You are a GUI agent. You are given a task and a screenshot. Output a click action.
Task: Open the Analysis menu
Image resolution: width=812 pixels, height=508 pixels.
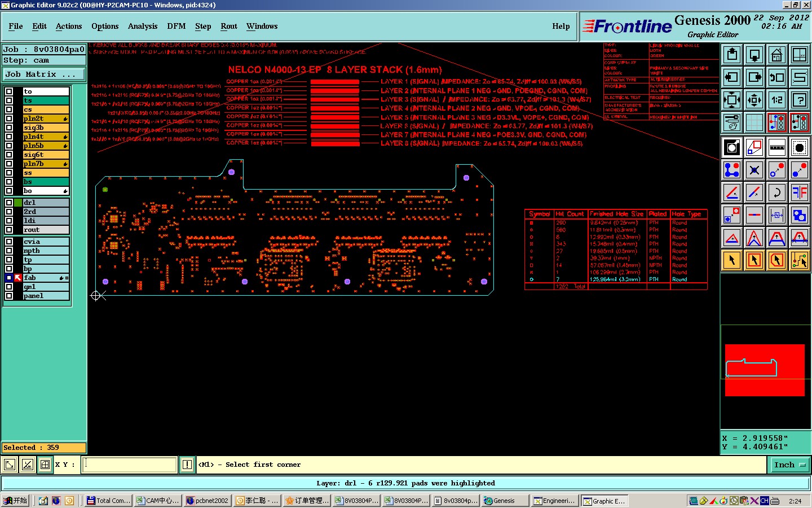(x=143, y=26)
